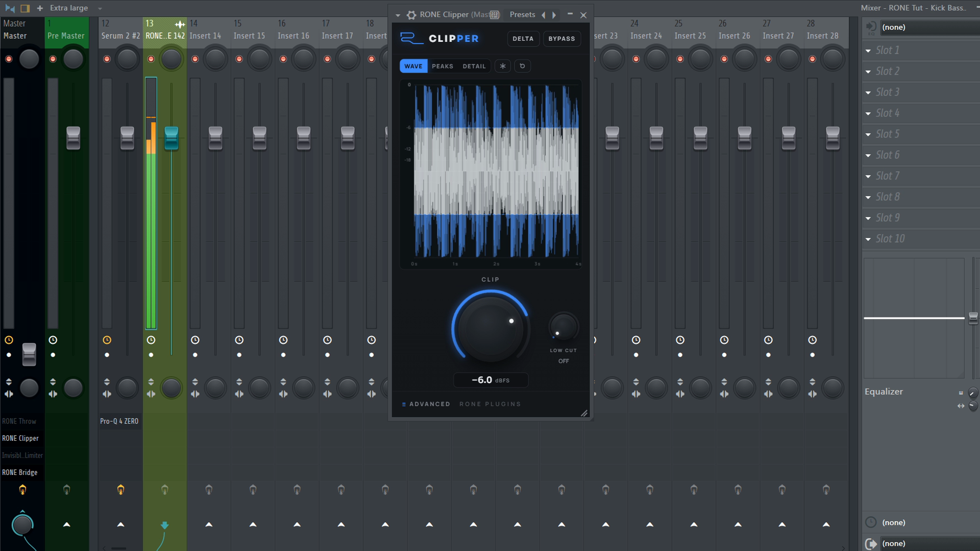Click the clock latency icon on Master track
The width and height of the screenshot is (980, 551).
(x=9, y=340)
